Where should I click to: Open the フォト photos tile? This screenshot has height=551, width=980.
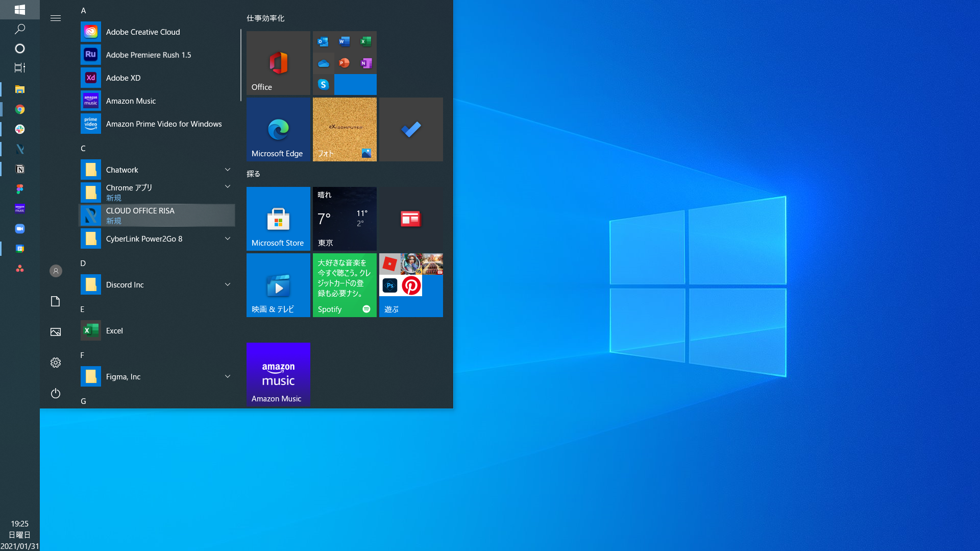345,129
